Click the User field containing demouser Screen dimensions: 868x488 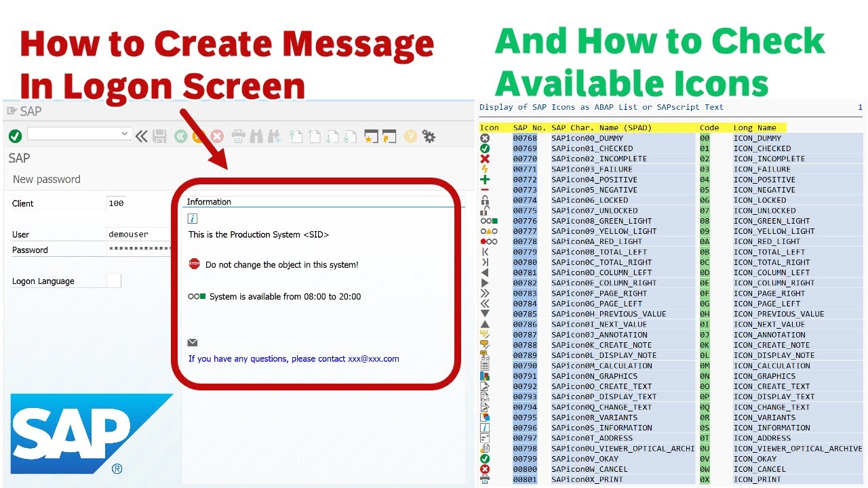click(x=139, y=234)
